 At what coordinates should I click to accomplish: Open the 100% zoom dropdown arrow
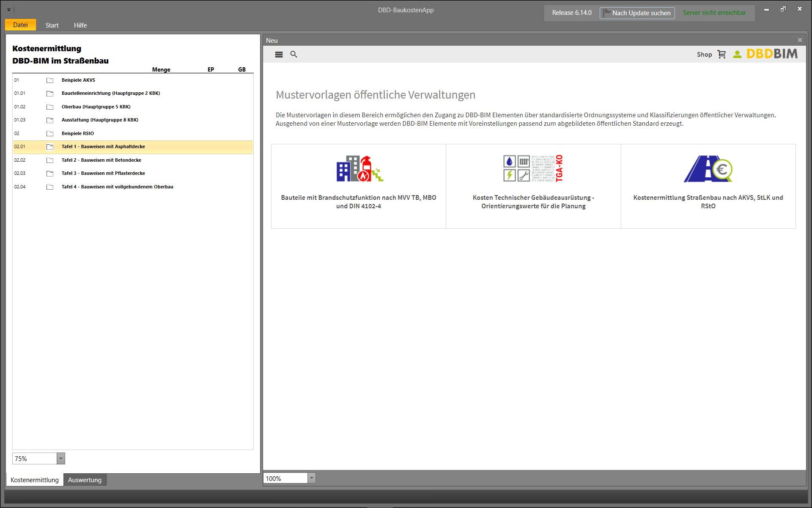[312, 478]
